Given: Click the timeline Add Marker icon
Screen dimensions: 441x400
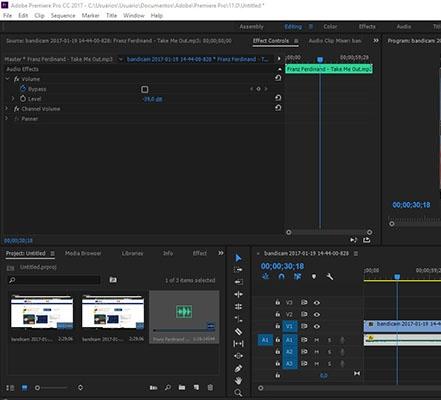Looking at the screenshot, I should pos(314,277).
